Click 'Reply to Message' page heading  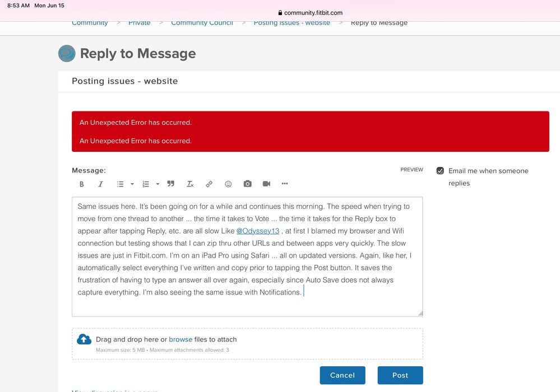tap(138, 54)
